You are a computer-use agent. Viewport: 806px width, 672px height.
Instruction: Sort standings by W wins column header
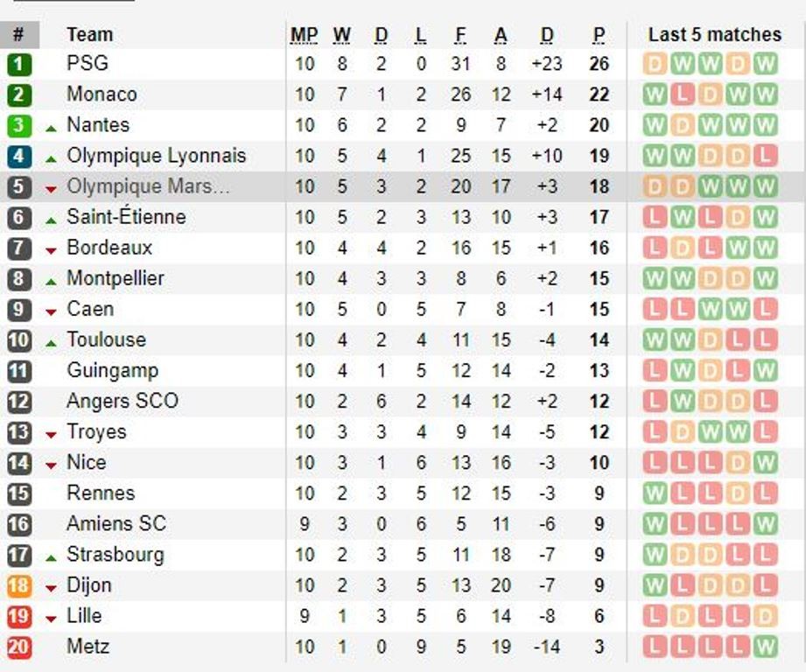coord(341,35)
